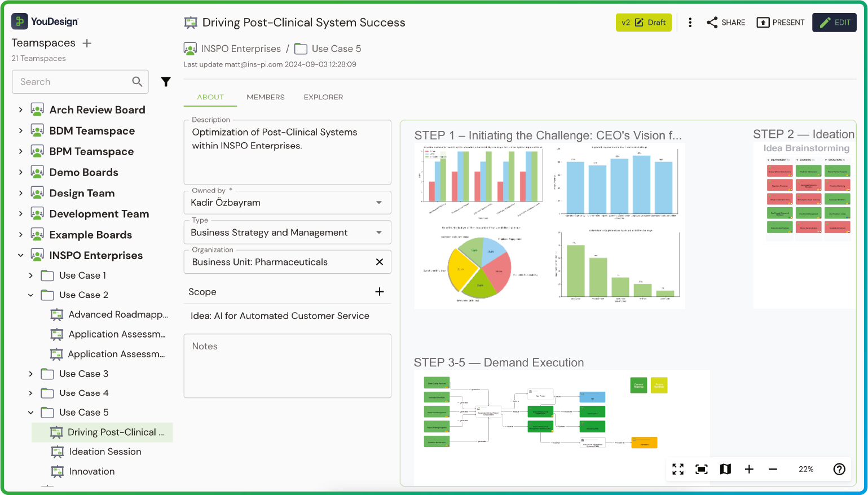Open the three-dot more options menu

[690, 23]
